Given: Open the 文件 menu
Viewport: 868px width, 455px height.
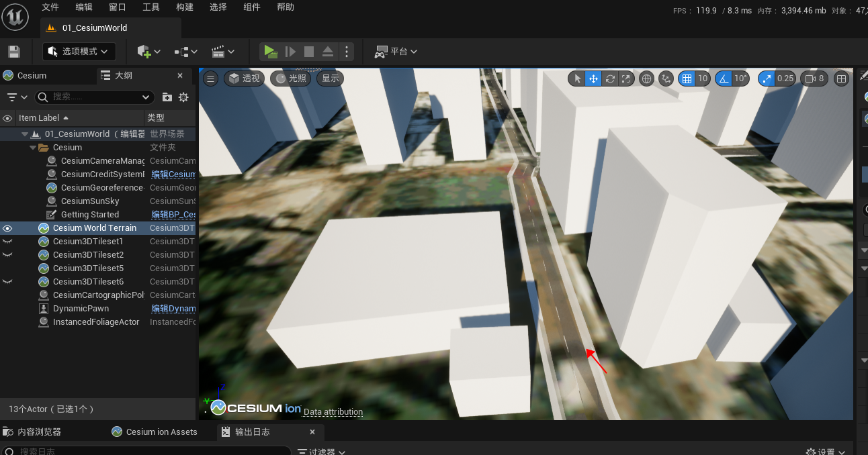Looking at the screenshot, I should click(x=50, y=7).
